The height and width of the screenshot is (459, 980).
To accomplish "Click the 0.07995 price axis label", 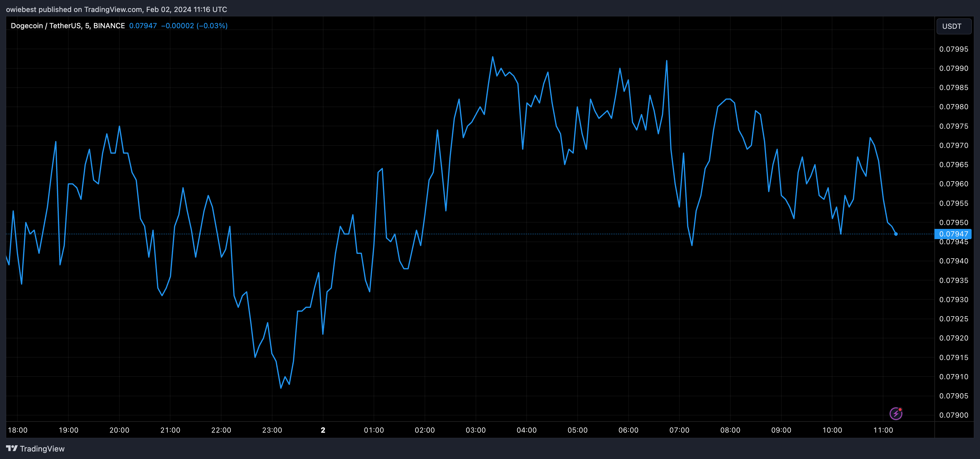I will coord(954,49).
